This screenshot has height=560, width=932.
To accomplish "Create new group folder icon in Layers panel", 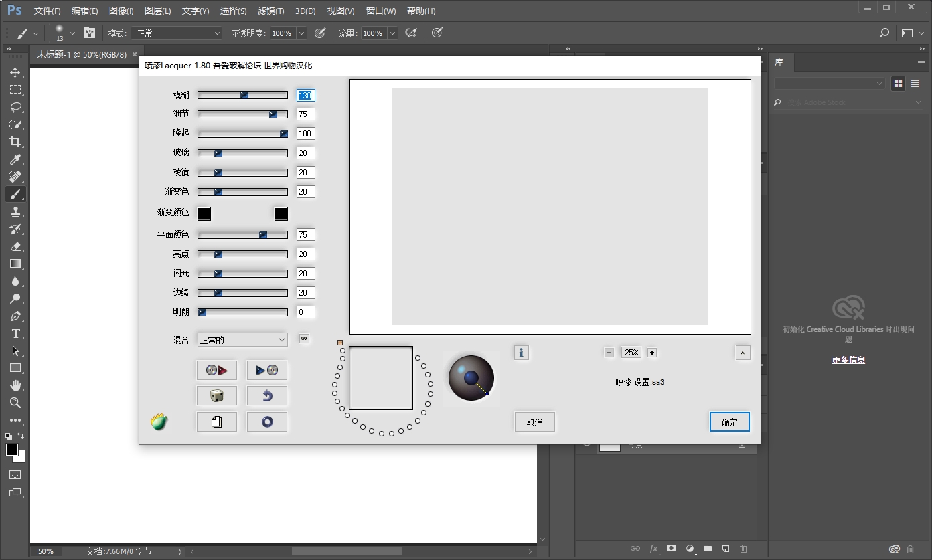I will (708, 549).
